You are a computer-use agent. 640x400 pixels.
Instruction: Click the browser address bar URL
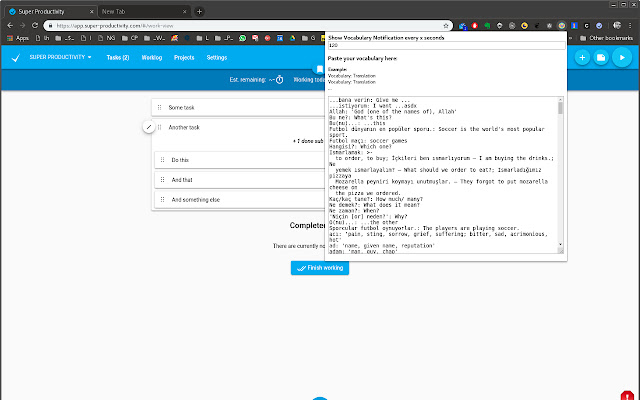[115, 26]
